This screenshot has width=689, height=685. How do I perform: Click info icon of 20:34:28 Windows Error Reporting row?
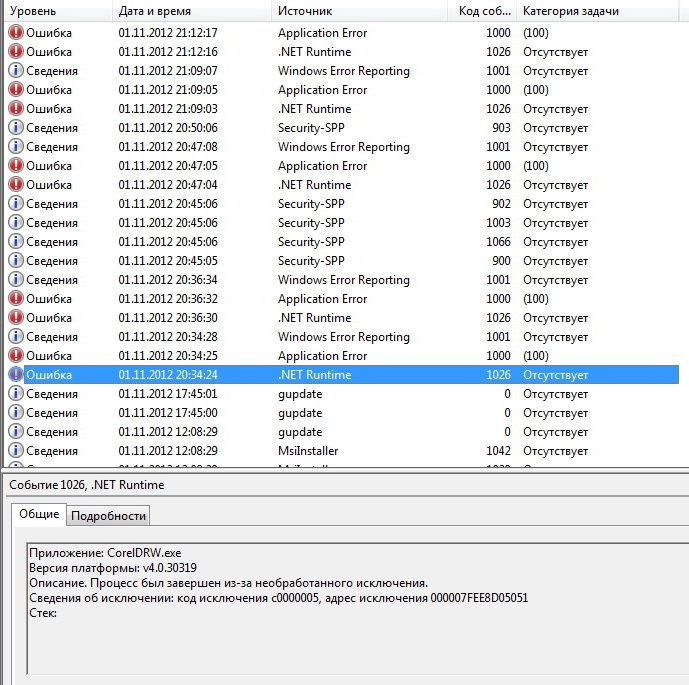[x=16, y=337]
